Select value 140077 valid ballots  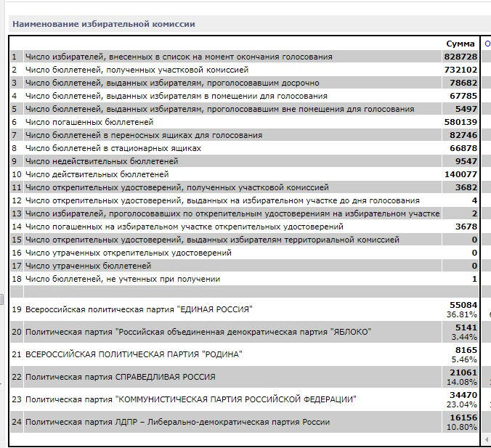[460, 174]
